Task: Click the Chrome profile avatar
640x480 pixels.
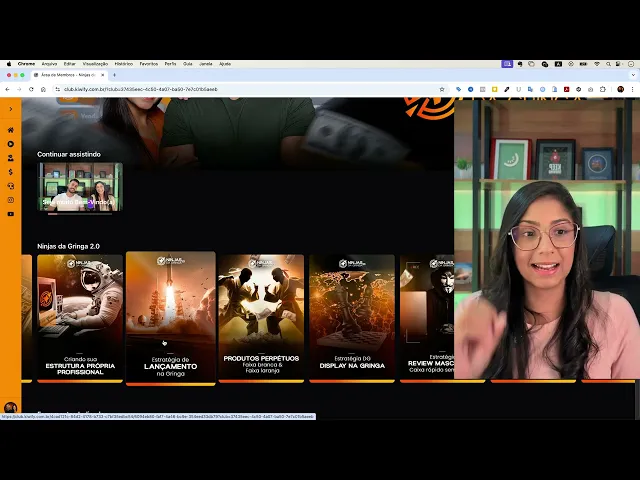Action: click(620, 89)
